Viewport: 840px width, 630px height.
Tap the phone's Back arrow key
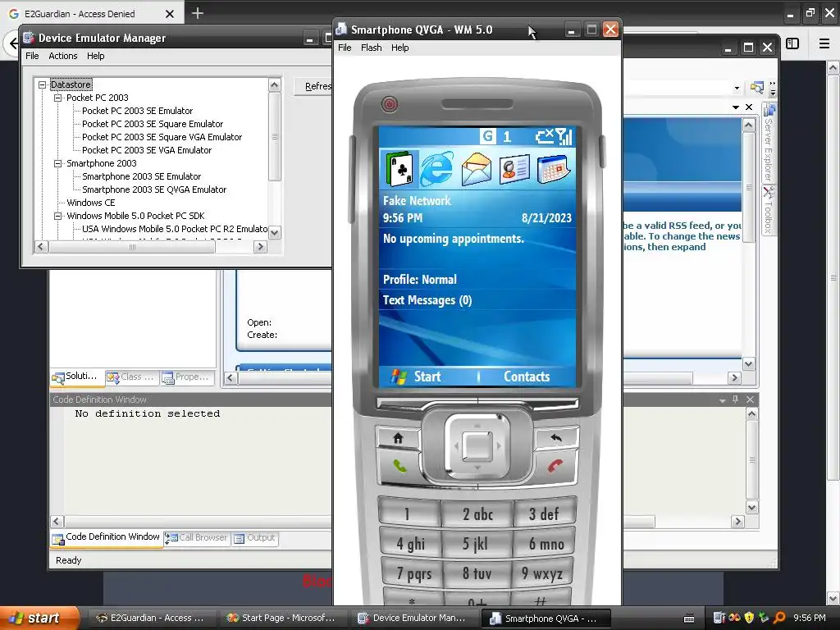pos(557,438)
